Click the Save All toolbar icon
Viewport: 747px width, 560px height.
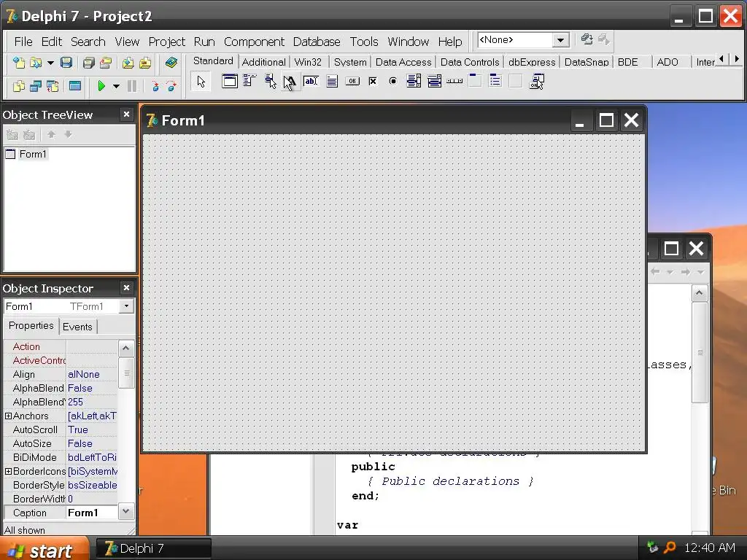point(88,63)
